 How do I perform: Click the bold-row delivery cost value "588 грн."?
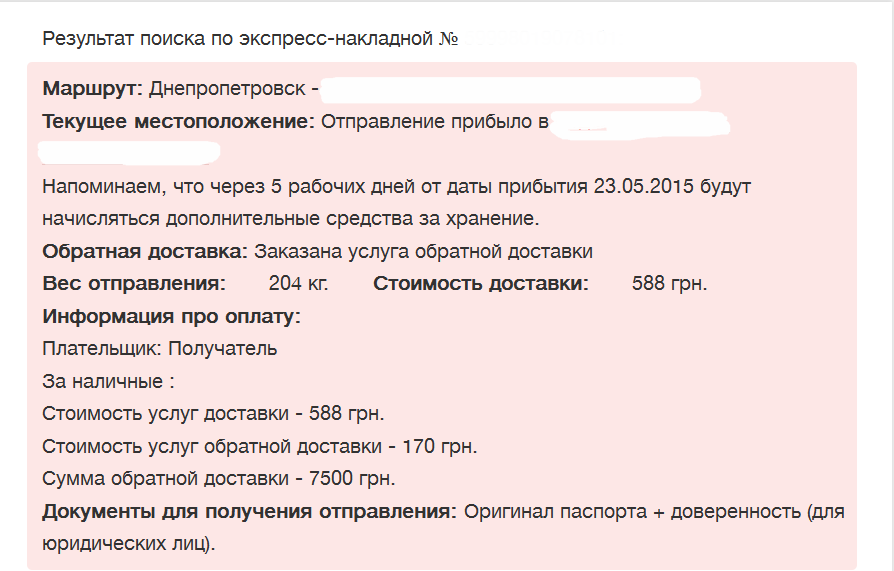click(x=669, y=283)
